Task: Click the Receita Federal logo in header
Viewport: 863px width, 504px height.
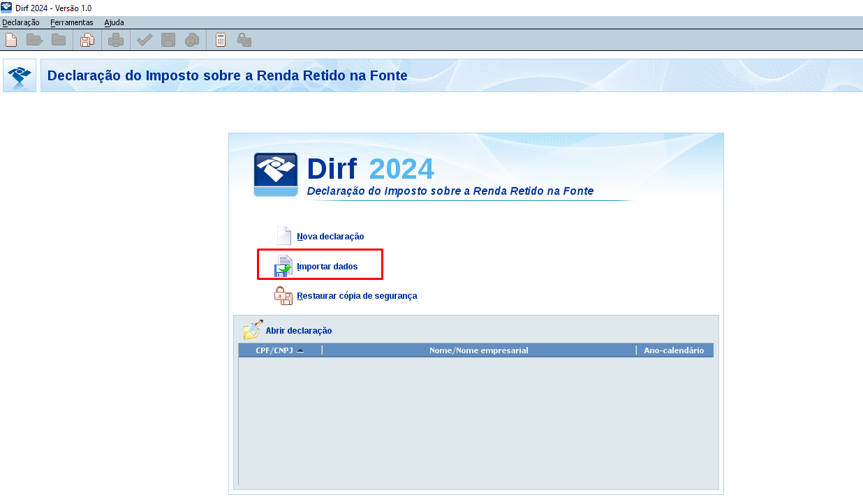Action: [x=20, y=75]
